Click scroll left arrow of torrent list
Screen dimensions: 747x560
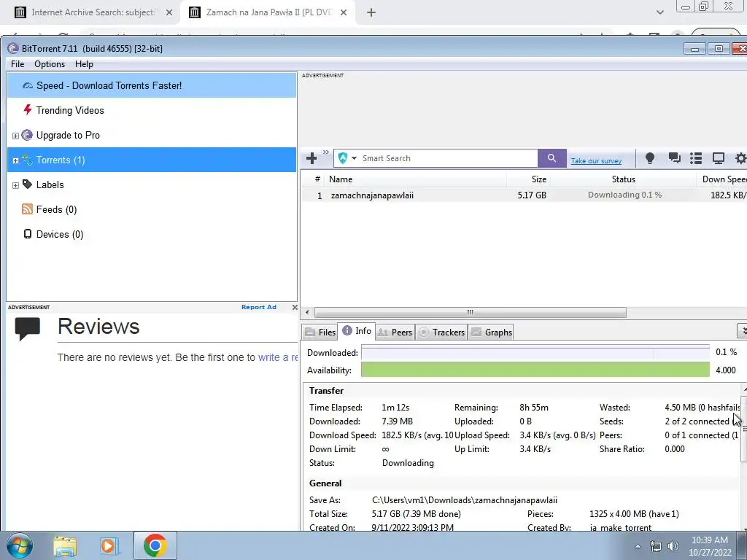coord(307,312)
